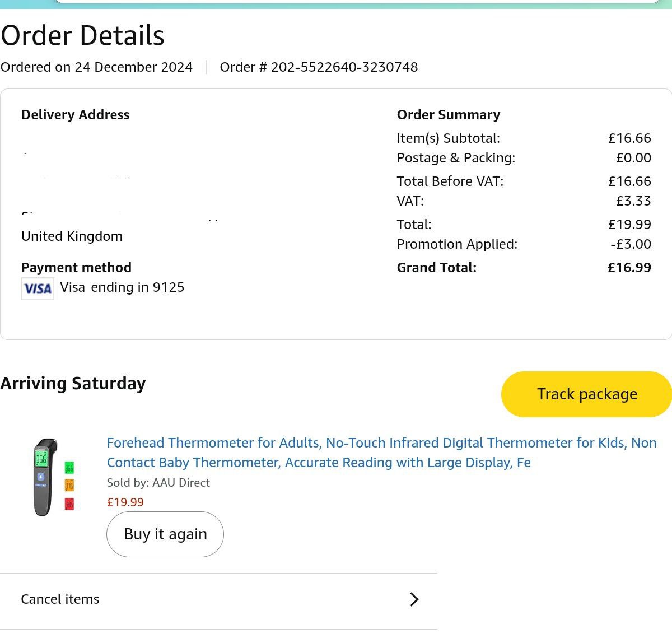Viewport: 672px width, 643px height.
Task: Click the Sold by AAU Direct text
Action: pos(158,483)
